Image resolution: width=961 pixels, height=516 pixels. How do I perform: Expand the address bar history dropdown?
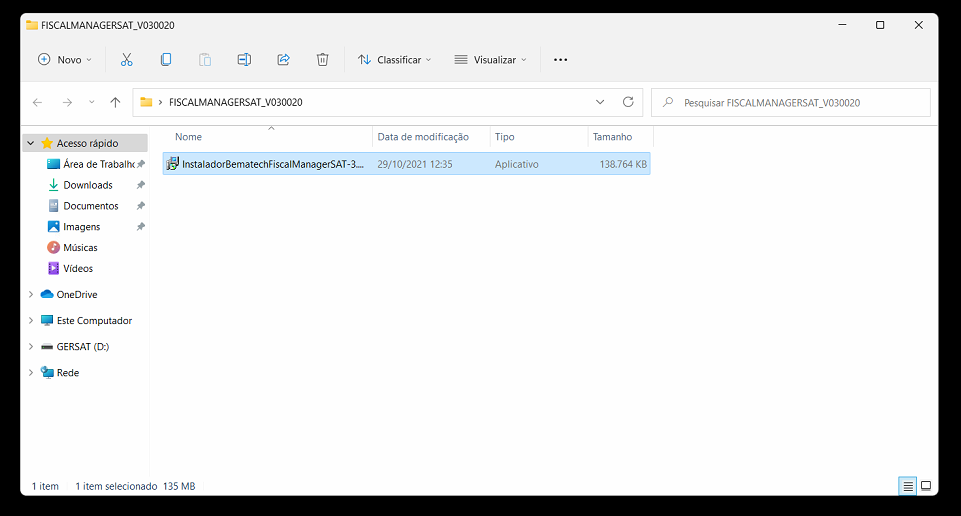coord(600,102)
